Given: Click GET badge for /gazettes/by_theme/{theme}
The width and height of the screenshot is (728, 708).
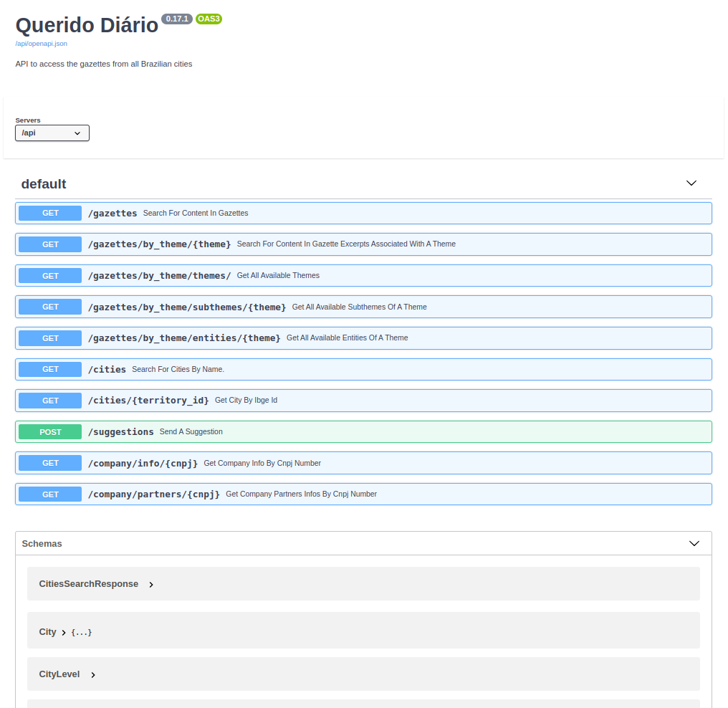Looking at the screenshot, I should (x=50, y=244).
